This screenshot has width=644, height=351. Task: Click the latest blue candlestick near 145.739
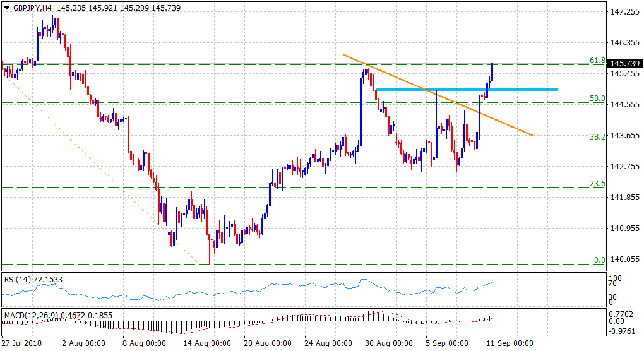click(492, 71)
